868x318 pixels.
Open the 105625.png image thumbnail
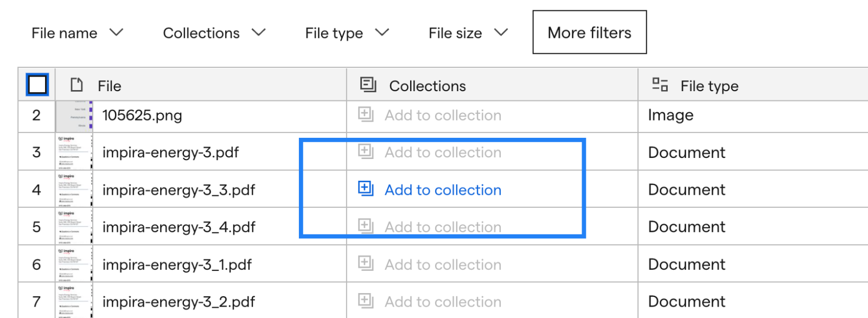[74, 116]
